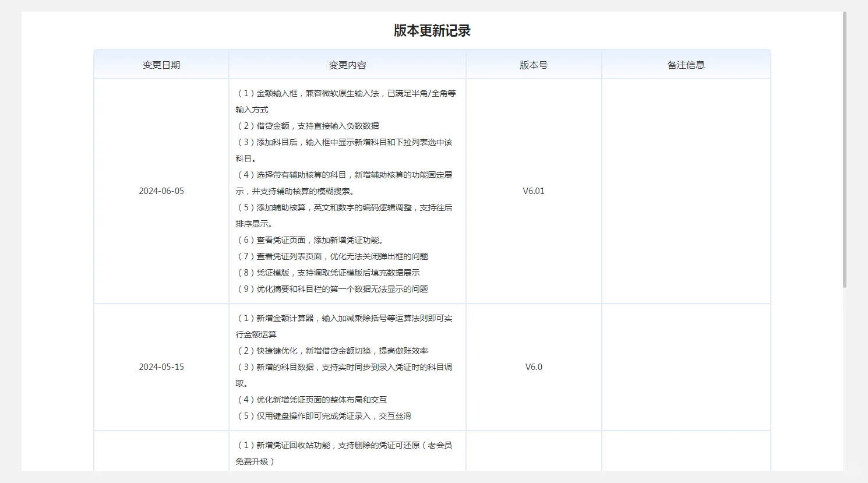This screenshot has width=868, height=483.
Task: Click the entry starting "（3）新增的科目数据"
Action: (x=344, y=375)
